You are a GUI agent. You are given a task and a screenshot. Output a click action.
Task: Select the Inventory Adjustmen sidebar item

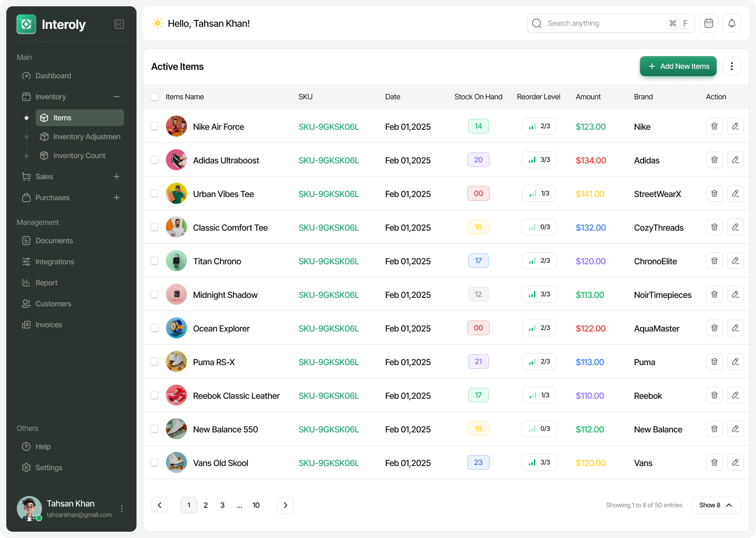(86, 137)
